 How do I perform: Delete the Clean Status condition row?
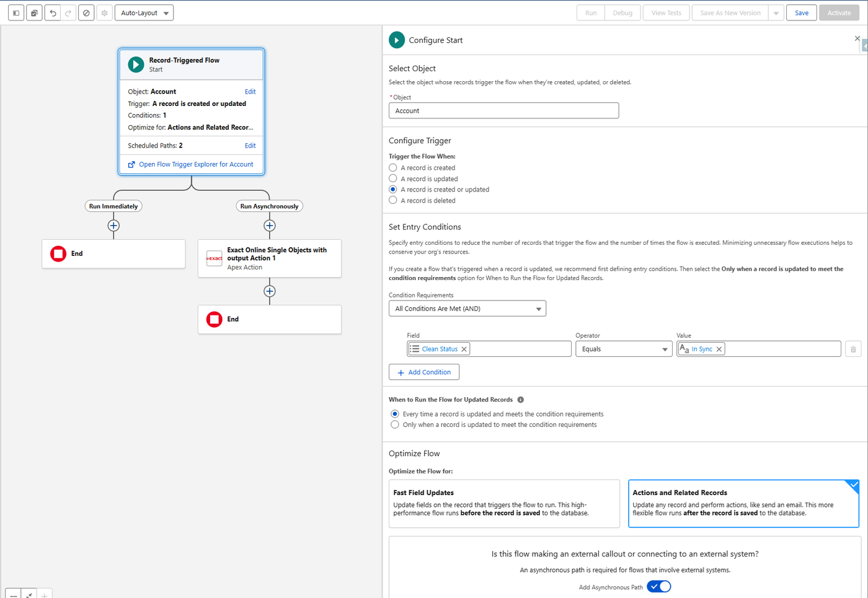tap(853, 350)
